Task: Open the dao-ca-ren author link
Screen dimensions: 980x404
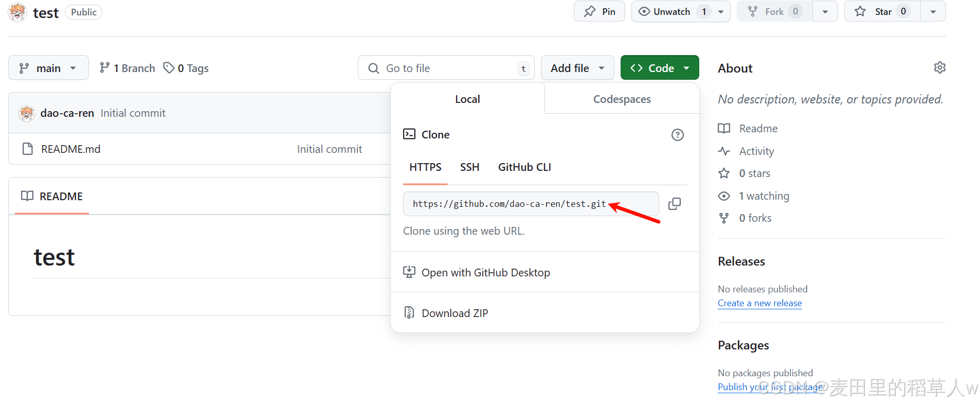Action: (67, 113)
